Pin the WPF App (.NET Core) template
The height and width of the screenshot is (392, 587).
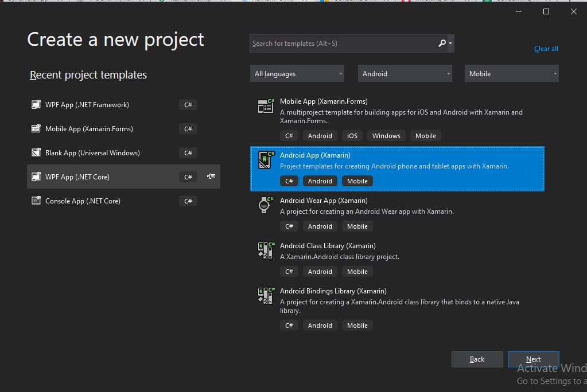click(211, 176)
